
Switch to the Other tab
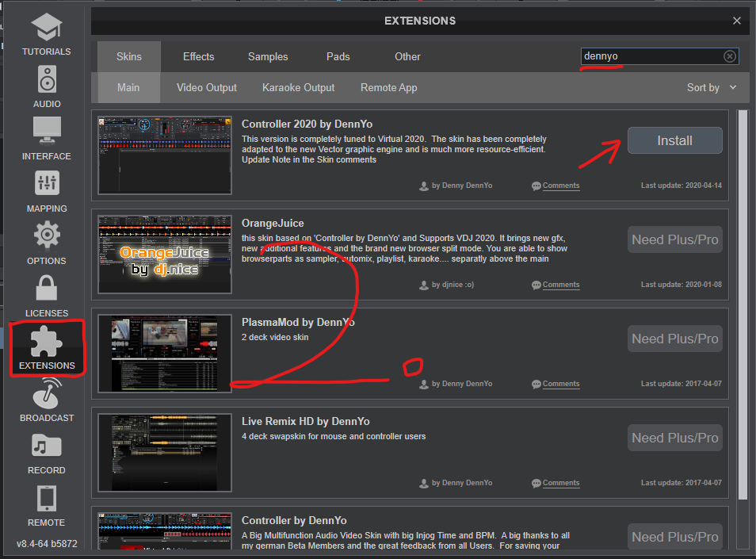click(407, 56)
